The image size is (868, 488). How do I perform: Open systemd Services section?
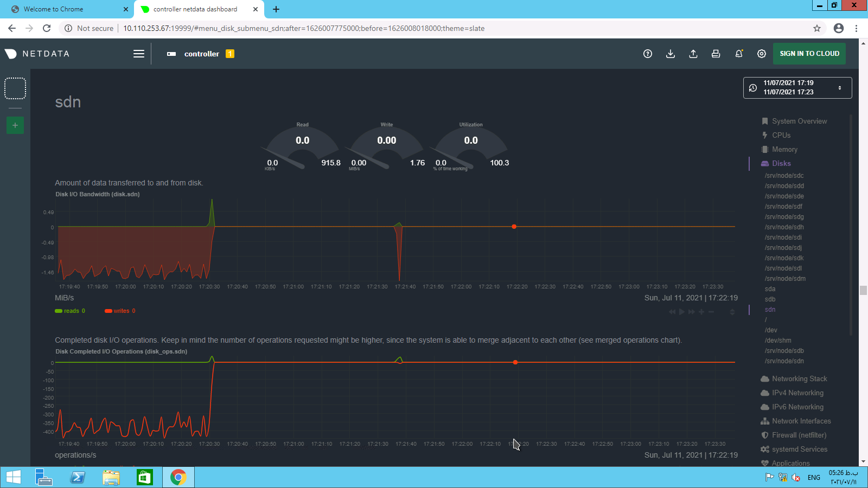794,450
